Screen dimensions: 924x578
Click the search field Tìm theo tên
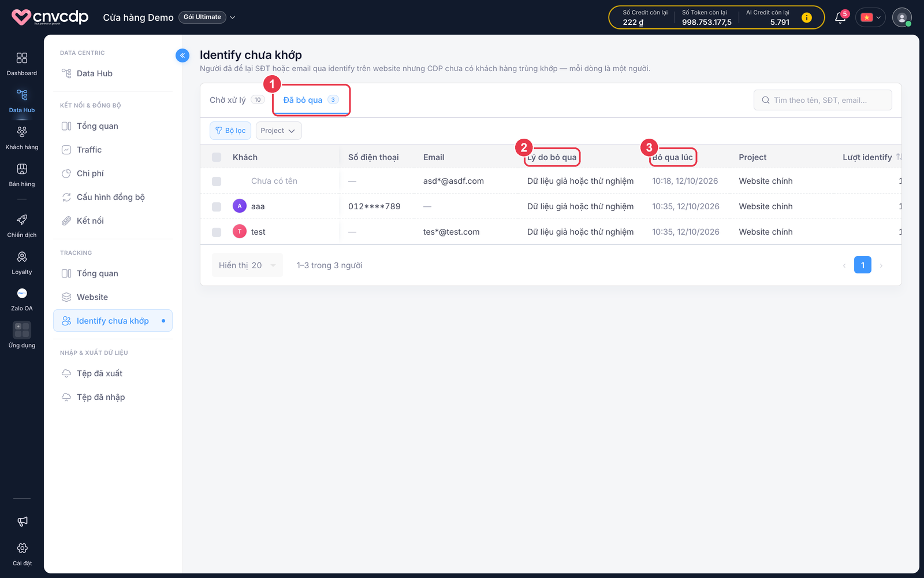[x=822, y=100]
